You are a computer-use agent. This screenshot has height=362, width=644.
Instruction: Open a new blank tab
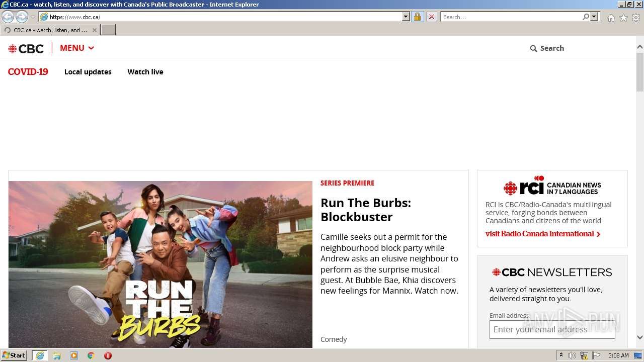[x=108, y=30]
